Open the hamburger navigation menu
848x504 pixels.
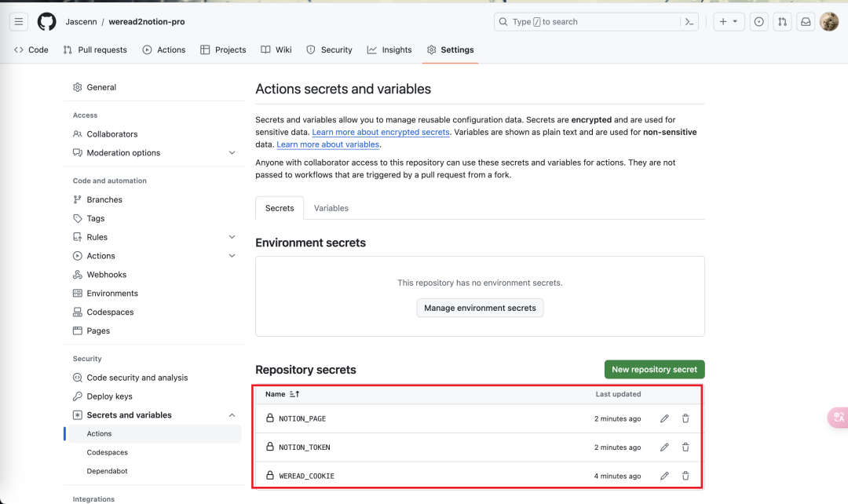point(19,21)
